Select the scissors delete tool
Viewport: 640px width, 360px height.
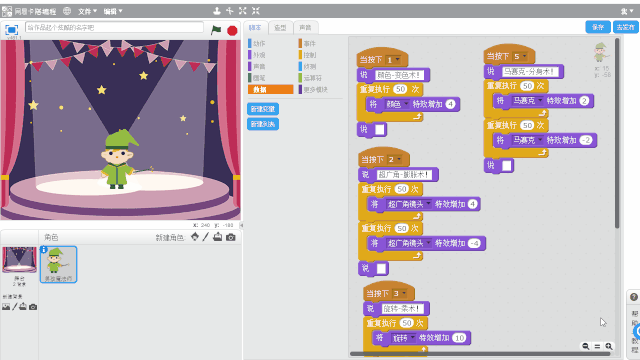click(x=230, y=11)
